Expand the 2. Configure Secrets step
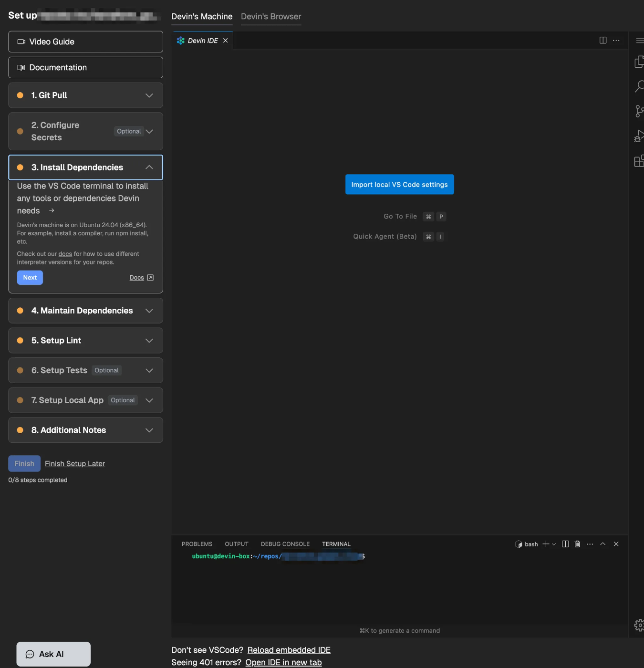The height and width of the screenshot is (668, 644). click(x=85, y=131)
